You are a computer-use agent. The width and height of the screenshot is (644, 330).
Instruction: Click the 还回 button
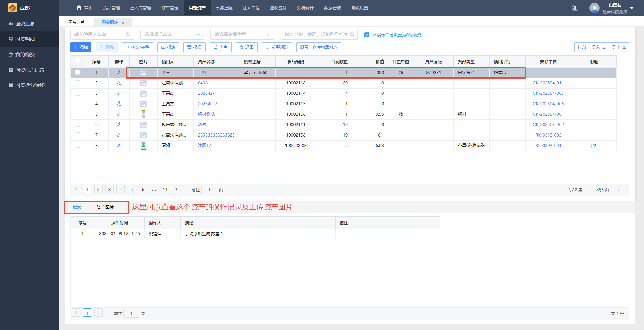coord(247,47)
